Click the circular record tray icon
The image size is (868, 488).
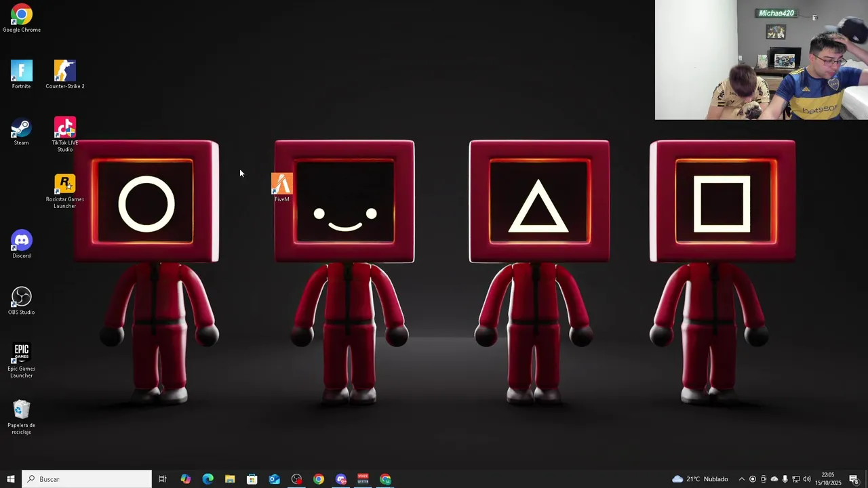coord(752,479)
